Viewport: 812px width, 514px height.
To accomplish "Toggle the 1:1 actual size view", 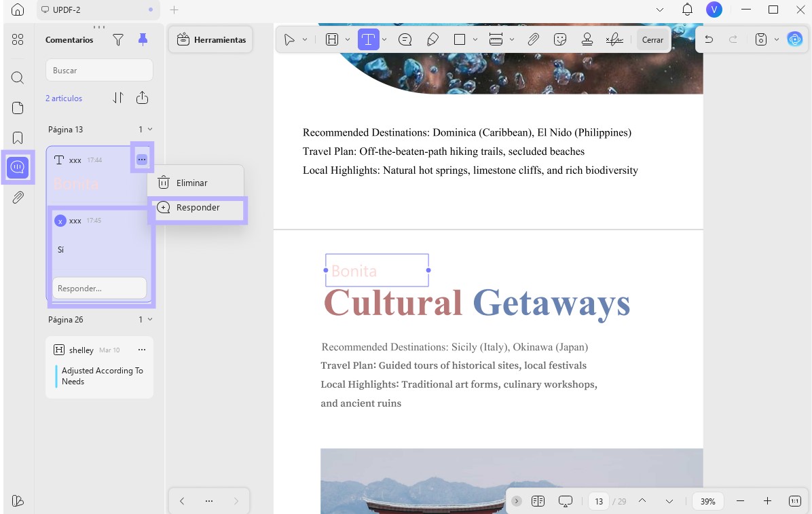I will point(795,501).
